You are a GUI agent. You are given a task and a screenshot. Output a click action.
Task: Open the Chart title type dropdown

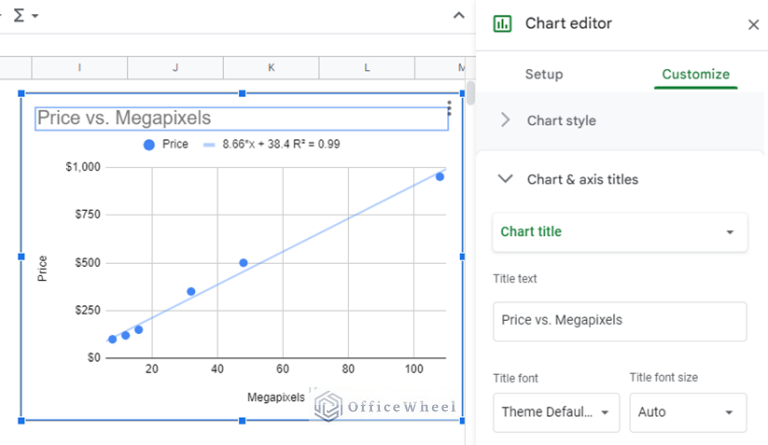click(620, 232)
